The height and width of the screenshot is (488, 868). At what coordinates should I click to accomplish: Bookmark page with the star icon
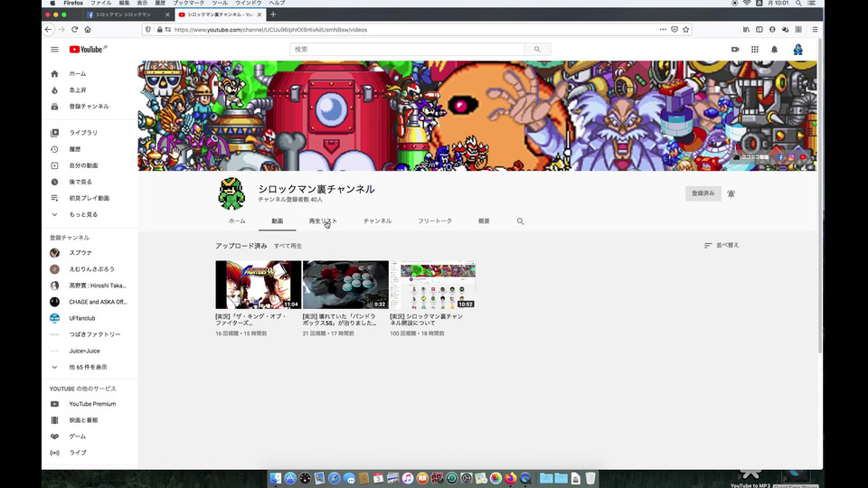coord(686,29)
